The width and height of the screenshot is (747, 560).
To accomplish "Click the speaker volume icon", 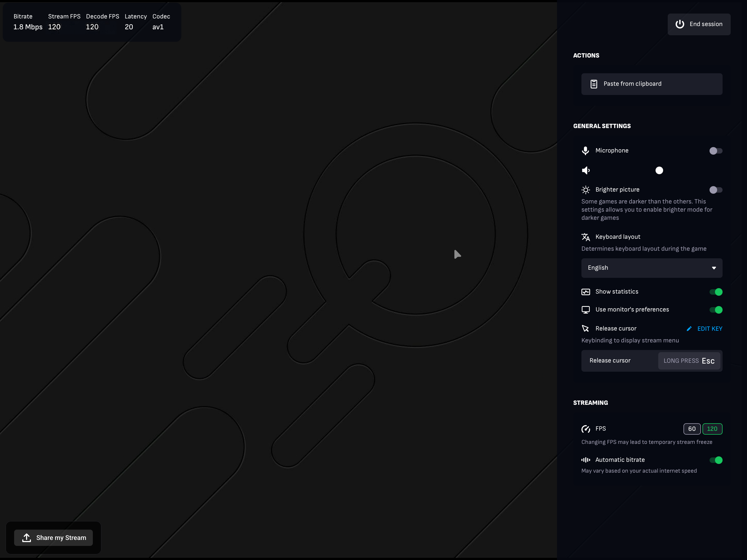I will coord(586,170).
